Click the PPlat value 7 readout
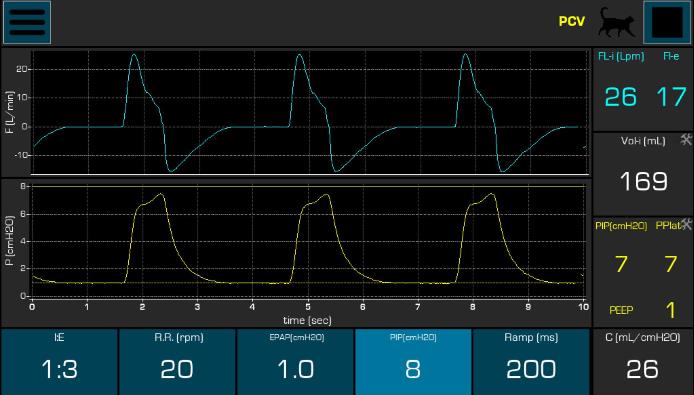This screenshot has height=395, width=694. [671, 264]
